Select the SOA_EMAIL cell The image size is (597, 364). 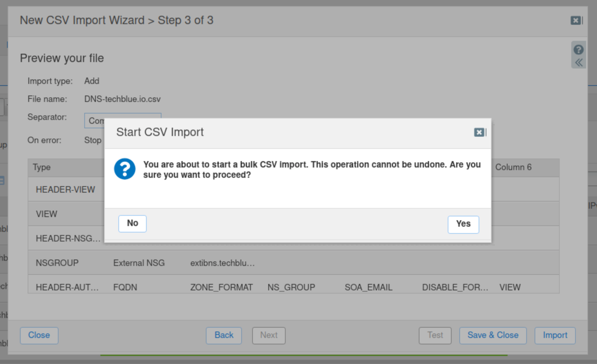(x=368, y=287)
